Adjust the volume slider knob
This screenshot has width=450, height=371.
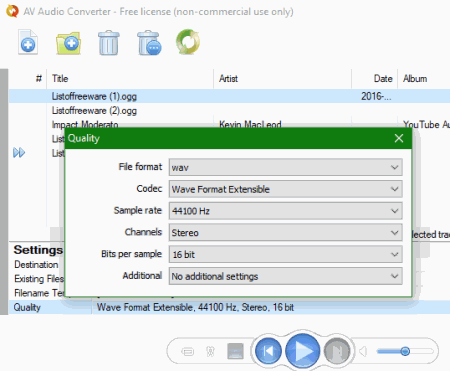point(405,351)
